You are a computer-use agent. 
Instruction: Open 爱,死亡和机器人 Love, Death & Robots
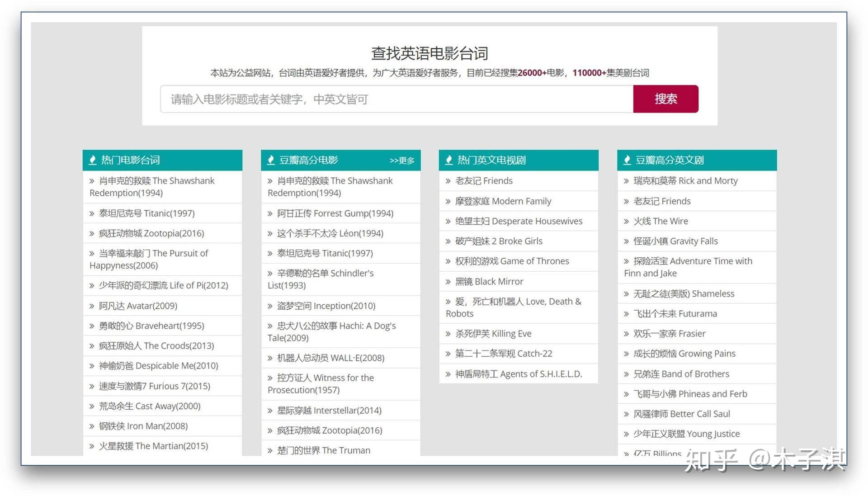tap(514, 307)
